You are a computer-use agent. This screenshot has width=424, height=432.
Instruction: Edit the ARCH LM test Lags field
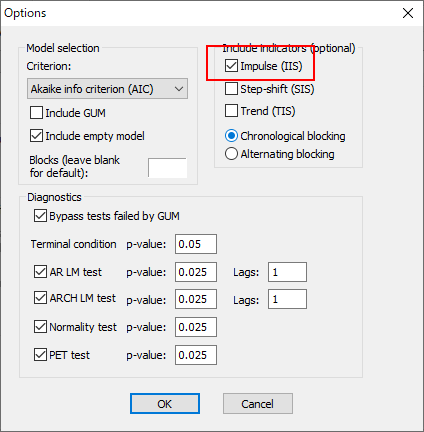point(287,299)
